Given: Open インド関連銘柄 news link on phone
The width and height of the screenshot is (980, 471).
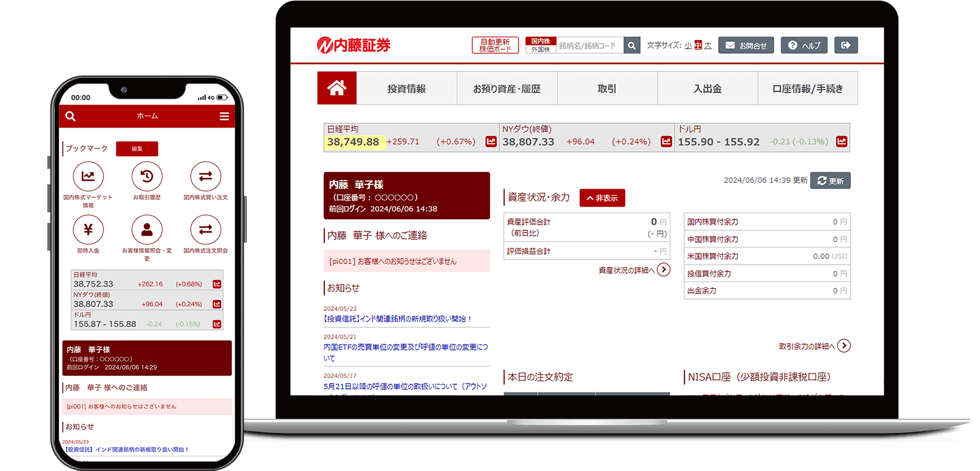Looking at the screenshot, I should [127, 450].
